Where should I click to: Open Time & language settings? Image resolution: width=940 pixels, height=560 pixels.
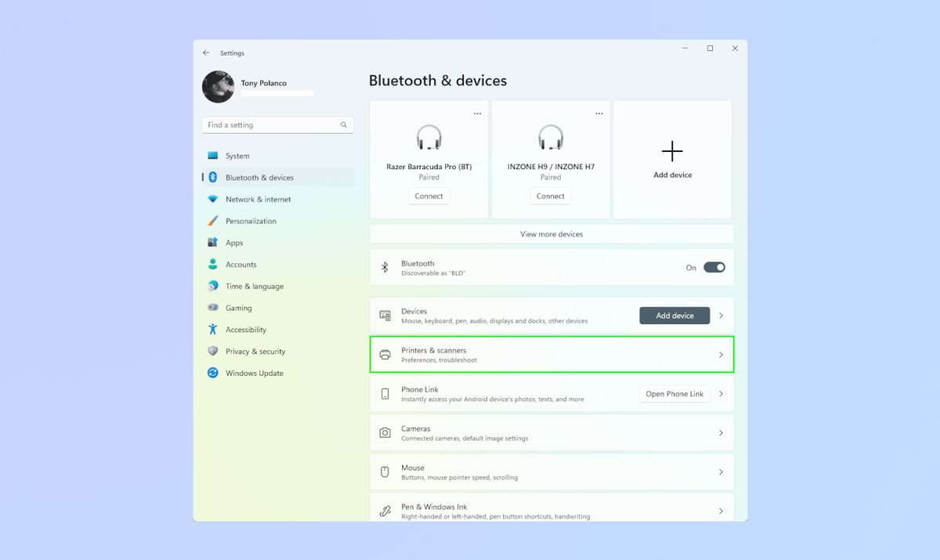(x=278, y=286)
